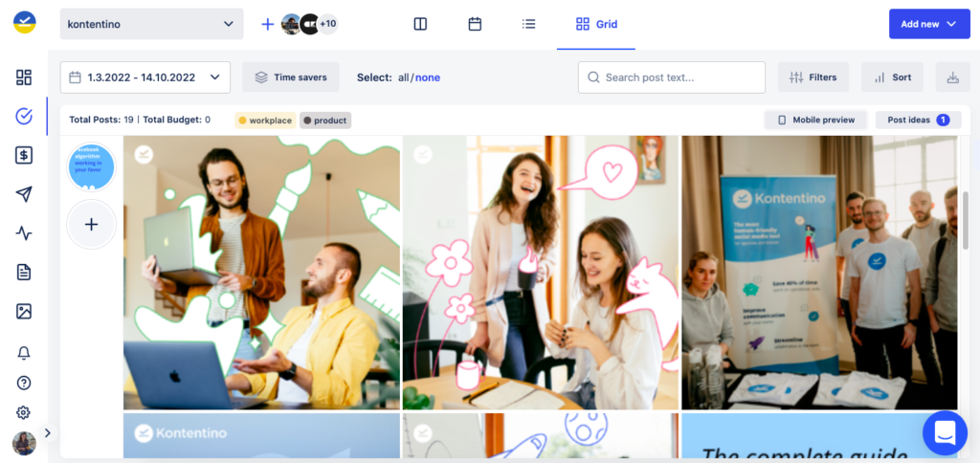Open the kontentino profile dropdown
Screen dimensions: 980x463
tap(152, 24)
